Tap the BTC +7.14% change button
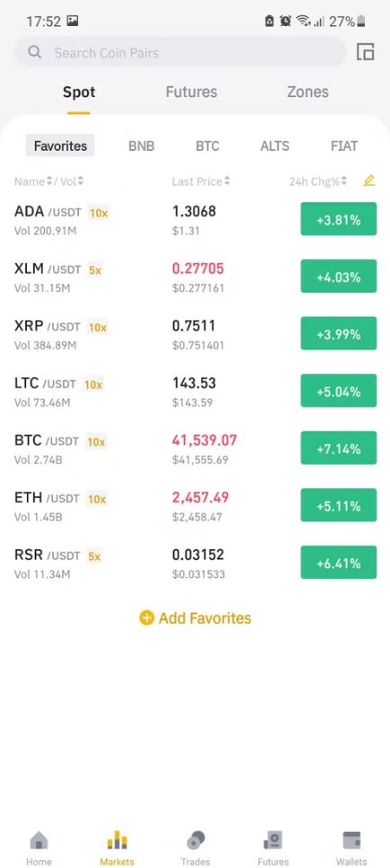This screenshot has width=390, height=868. (x=339, y=449)
